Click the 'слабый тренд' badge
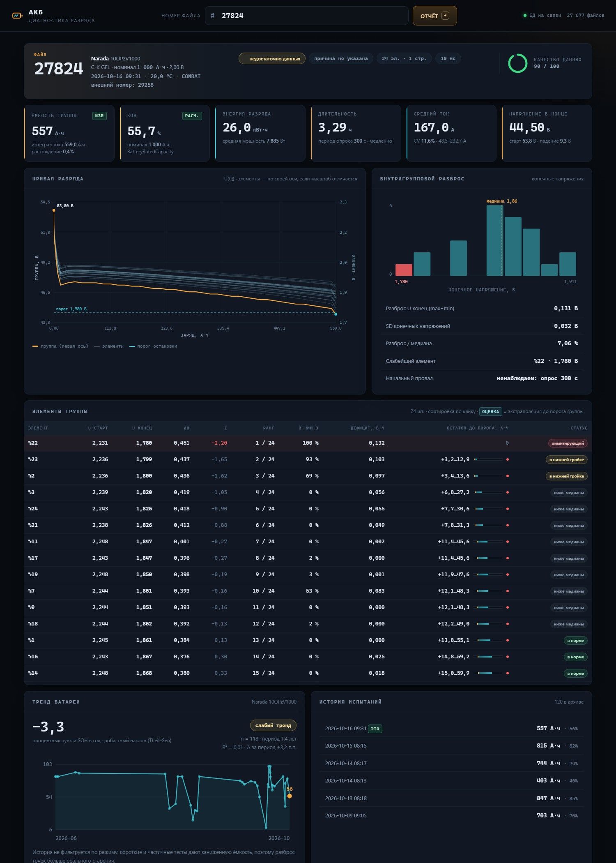 [x=273, y=725]
